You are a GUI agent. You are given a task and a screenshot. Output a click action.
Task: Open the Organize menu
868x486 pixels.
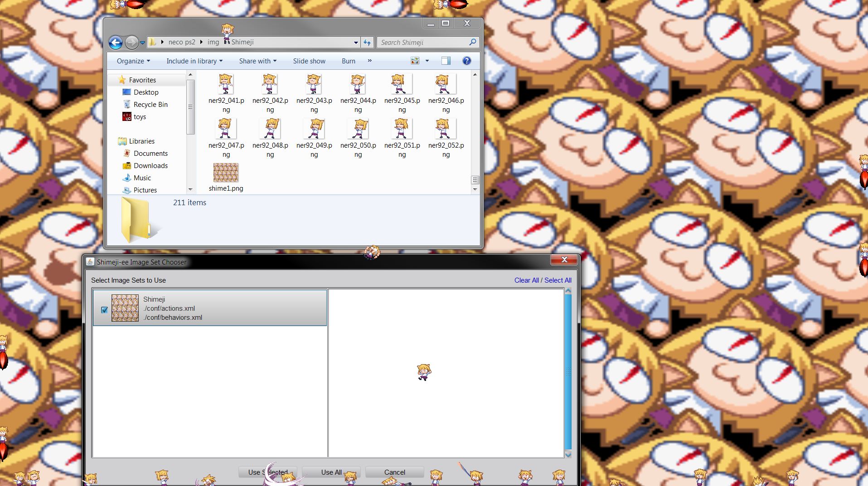tap(133, 61)
